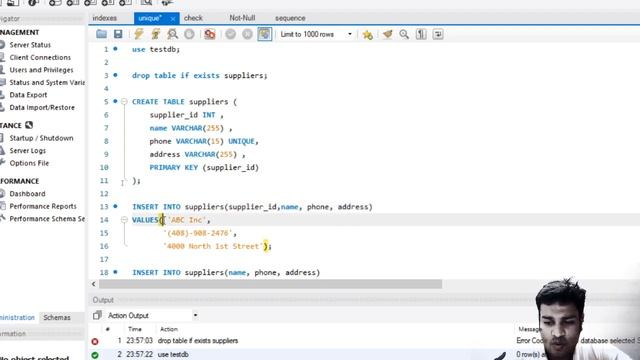The width and height of the screenshot is (640, 360).
Task: Toggle word wrapping icon in editor toolbar
Action: 438,34
